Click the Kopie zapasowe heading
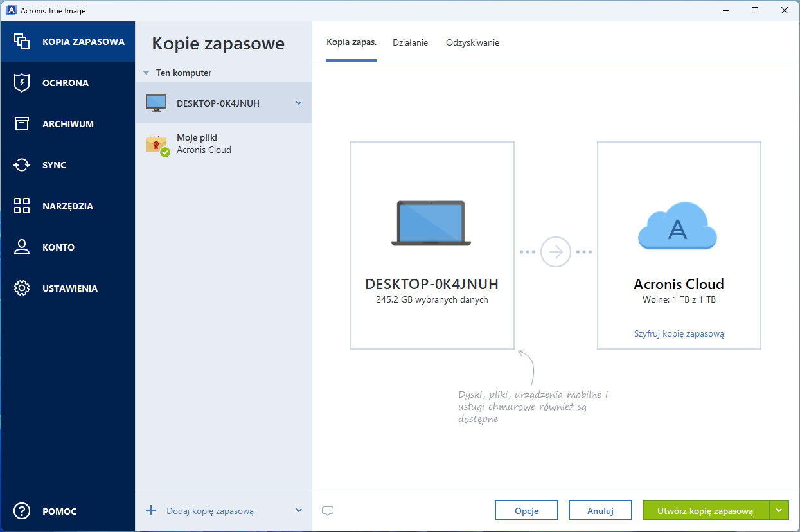The height and width of the screenshot is (532, 800). [x=218, y=44]
